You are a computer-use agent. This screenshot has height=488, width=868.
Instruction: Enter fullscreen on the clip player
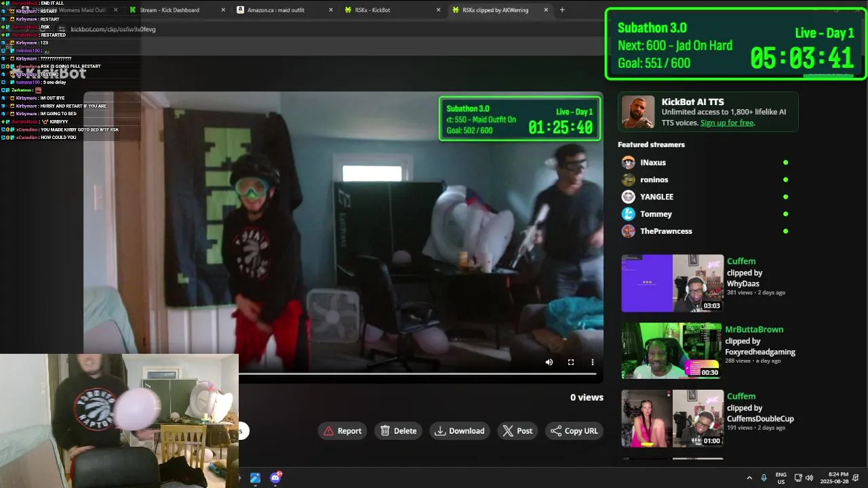click(x=571, y=363)
